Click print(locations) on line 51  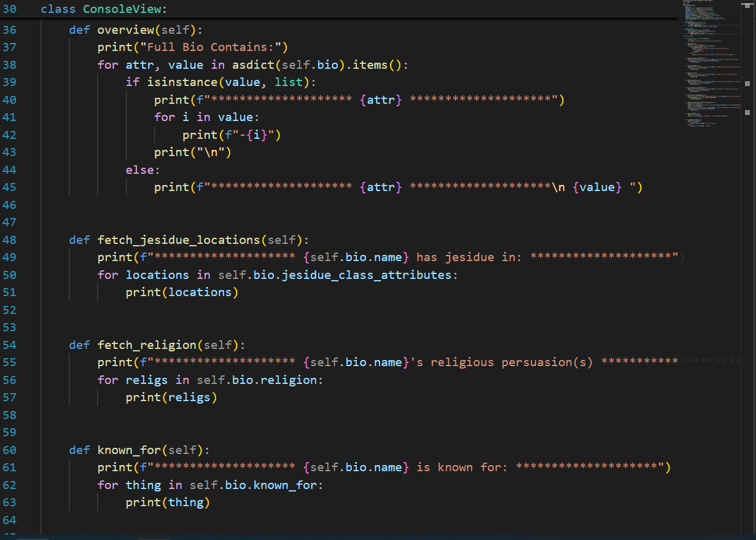(x=182, y=292)
